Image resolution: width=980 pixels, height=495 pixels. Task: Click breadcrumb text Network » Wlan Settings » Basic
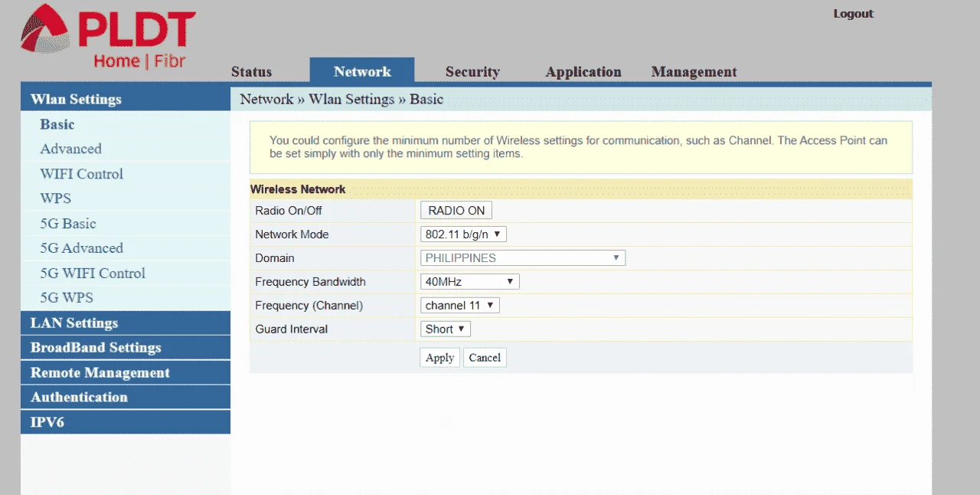(341, 99)
